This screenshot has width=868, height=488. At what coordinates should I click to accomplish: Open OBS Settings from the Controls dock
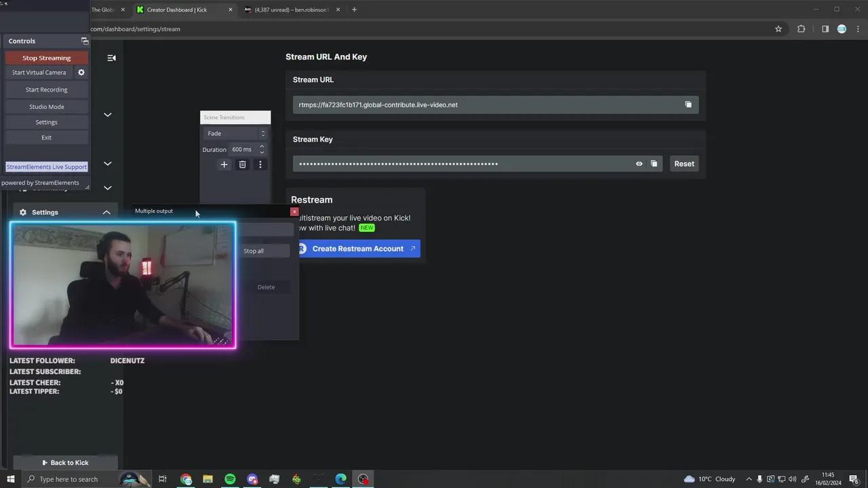tap(47, 122)
